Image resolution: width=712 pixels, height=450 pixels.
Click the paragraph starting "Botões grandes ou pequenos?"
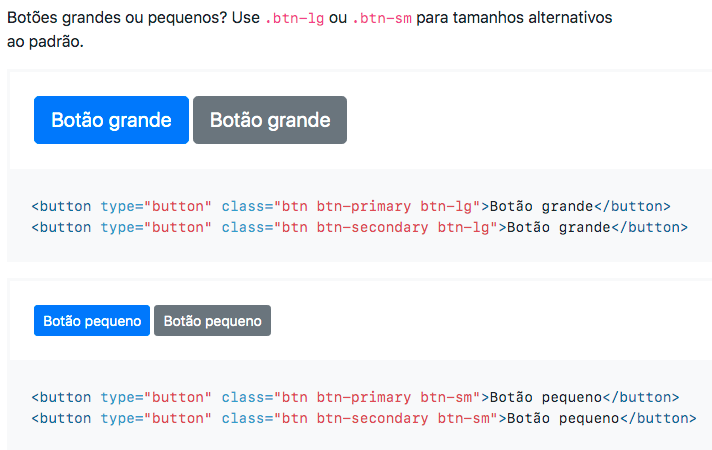(310, 30)
